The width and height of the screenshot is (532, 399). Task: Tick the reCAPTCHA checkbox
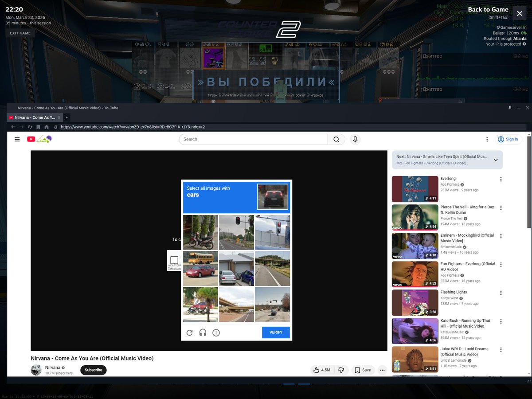coord(174,260)
